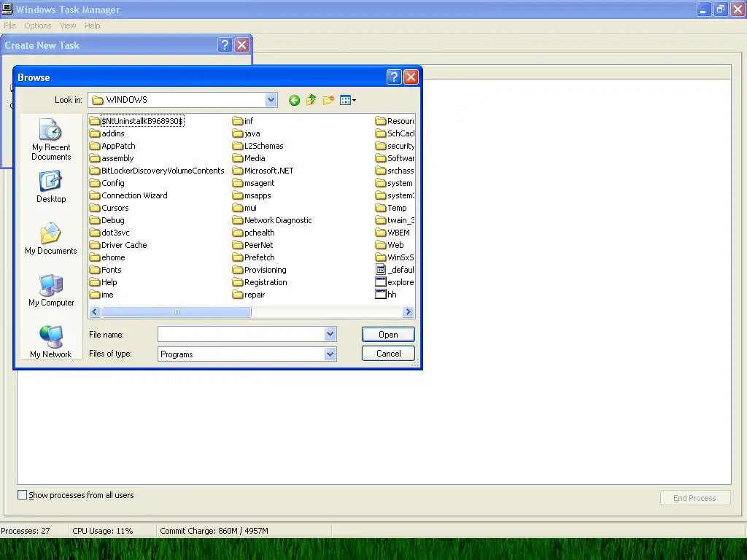Select the Driver Cache folder
Screen dimensions: 747x560
(x=119, y=245)
